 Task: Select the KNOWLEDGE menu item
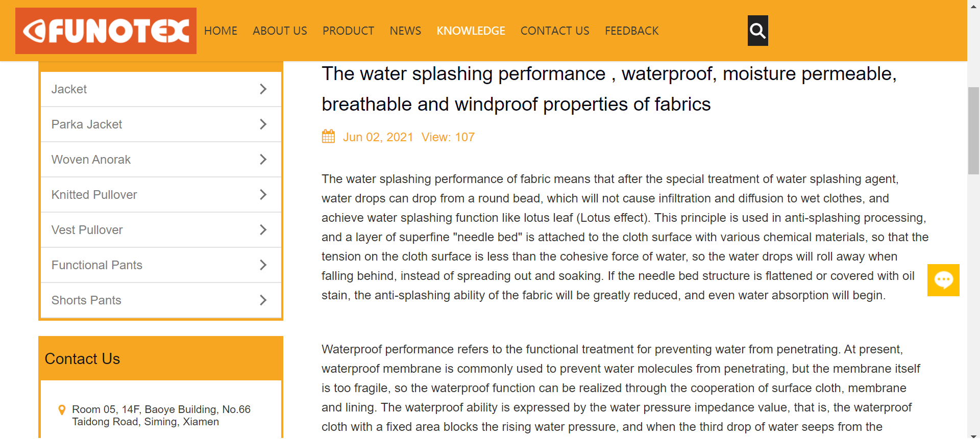(471, 31)
